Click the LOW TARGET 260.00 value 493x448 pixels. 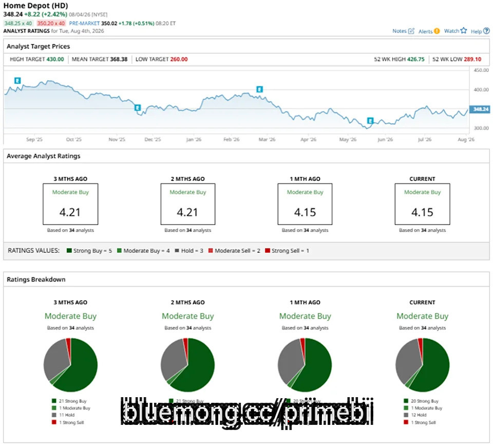click(x=179, y=59)
